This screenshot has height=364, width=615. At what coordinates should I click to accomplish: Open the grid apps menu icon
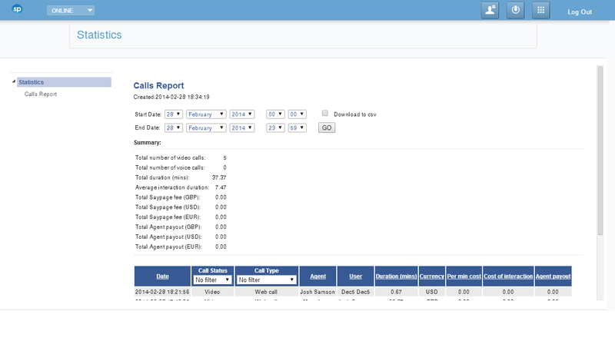(541, 11)
